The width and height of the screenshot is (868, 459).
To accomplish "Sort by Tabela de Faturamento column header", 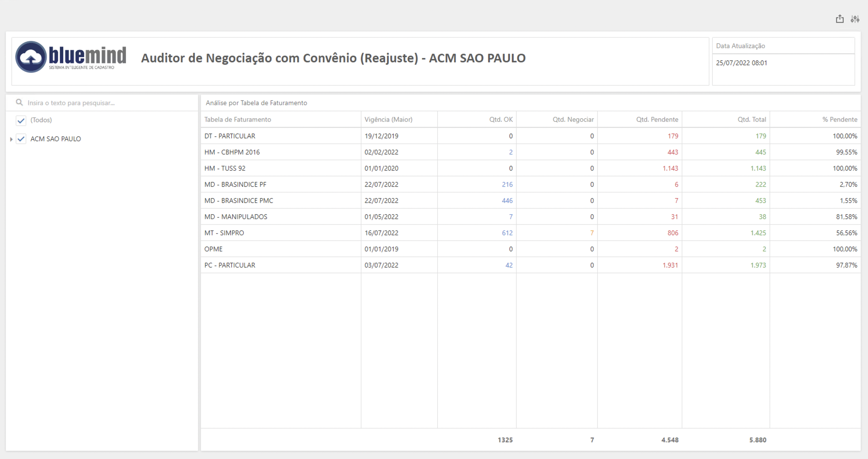I will (x=237, y=120).
